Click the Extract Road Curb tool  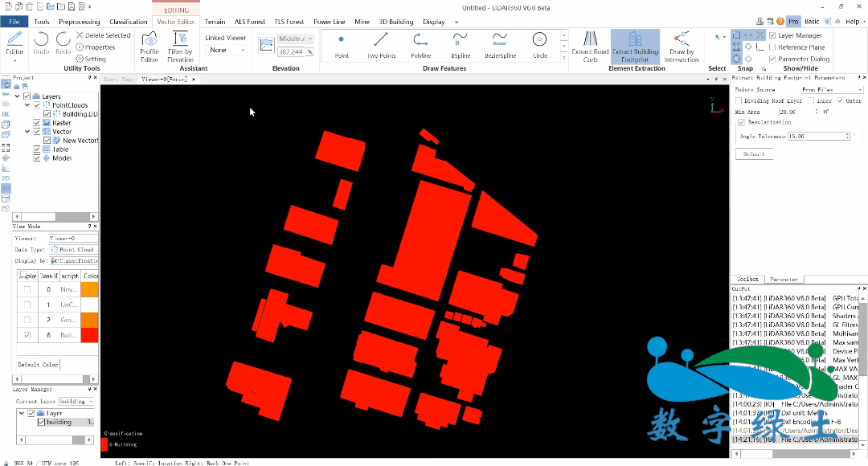(590, 47)
